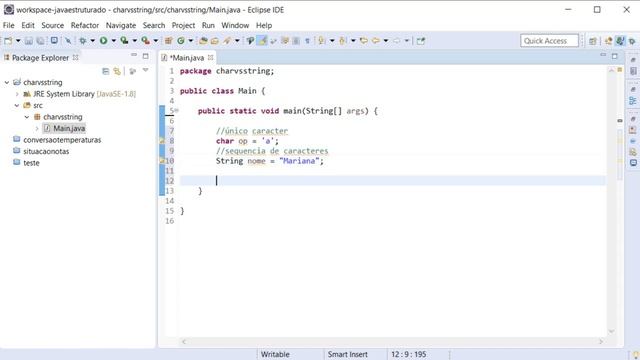Toggle Breadcrumb in the toolbar
640x360 pixels.
coord(250,41)
